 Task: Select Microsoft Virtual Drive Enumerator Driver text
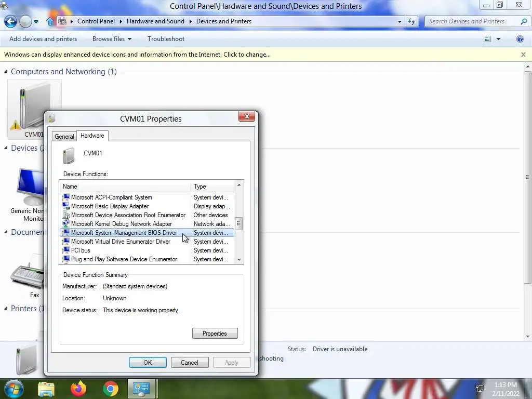[121, 241]
